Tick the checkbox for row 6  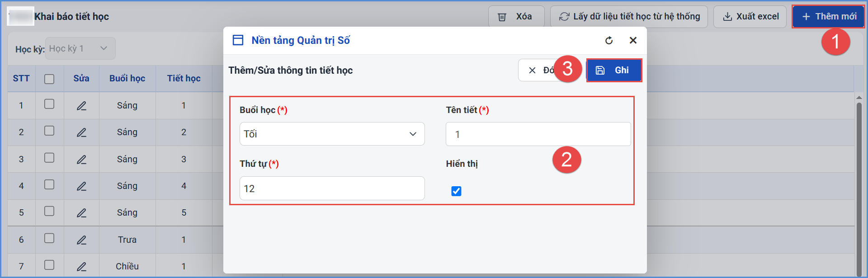click(49, 238)
